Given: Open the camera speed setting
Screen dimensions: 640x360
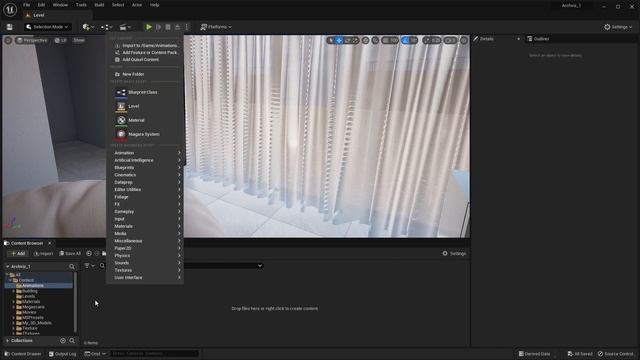Looking at the screenshot, I should point(450,40).
